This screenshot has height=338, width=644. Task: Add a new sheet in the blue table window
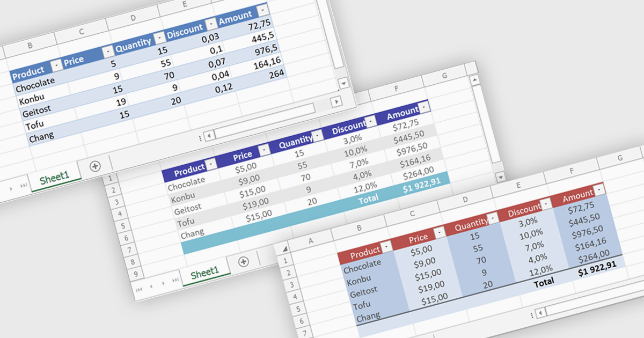[95, 166]
